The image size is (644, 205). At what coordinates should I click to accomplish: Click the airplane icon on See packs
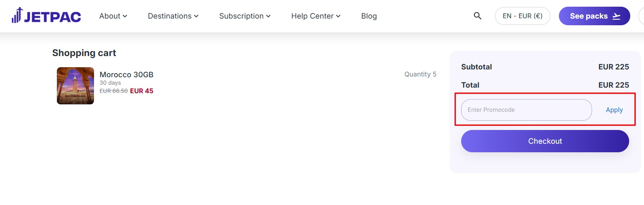coord(617,16)
